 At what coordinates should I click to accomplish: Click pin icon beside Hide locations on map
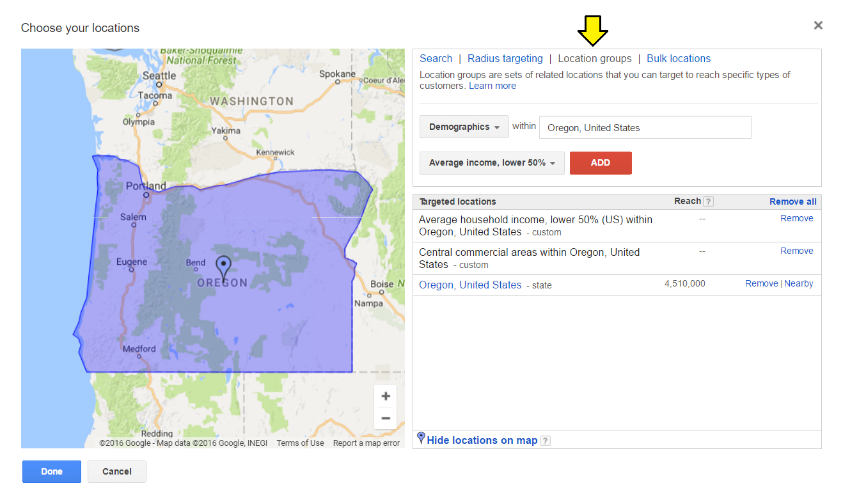click(421, 438)
